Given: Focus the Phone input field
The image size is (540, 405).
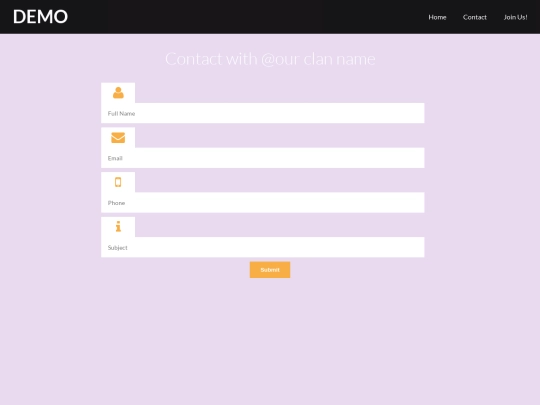Looking at the screenshot, I should coord(263,202).
